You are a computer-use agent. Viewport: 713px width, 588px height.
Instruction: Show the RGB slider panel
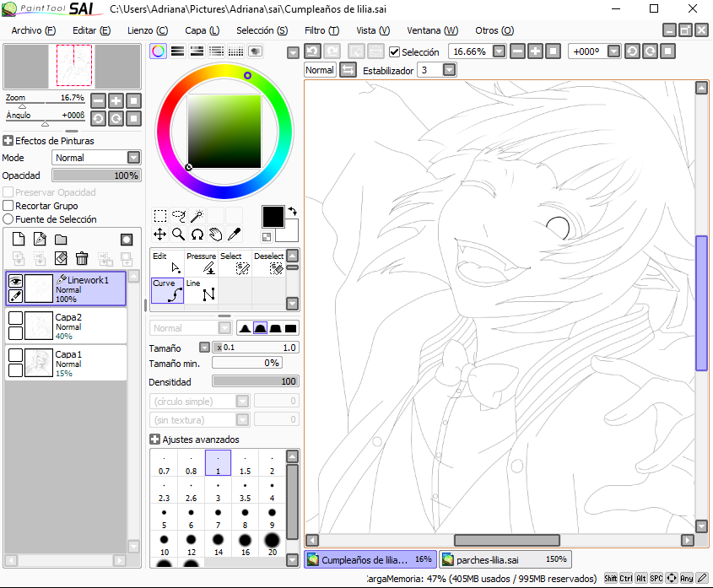pos(178,51)
